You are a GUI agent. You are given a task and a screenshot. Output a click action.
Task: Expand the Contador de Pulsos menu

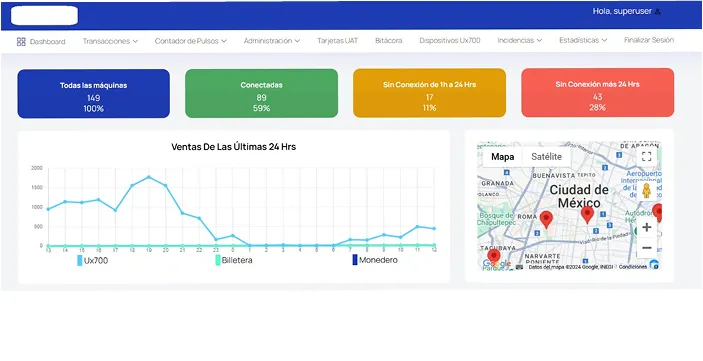pyautogui.click(x=191, y=41)
